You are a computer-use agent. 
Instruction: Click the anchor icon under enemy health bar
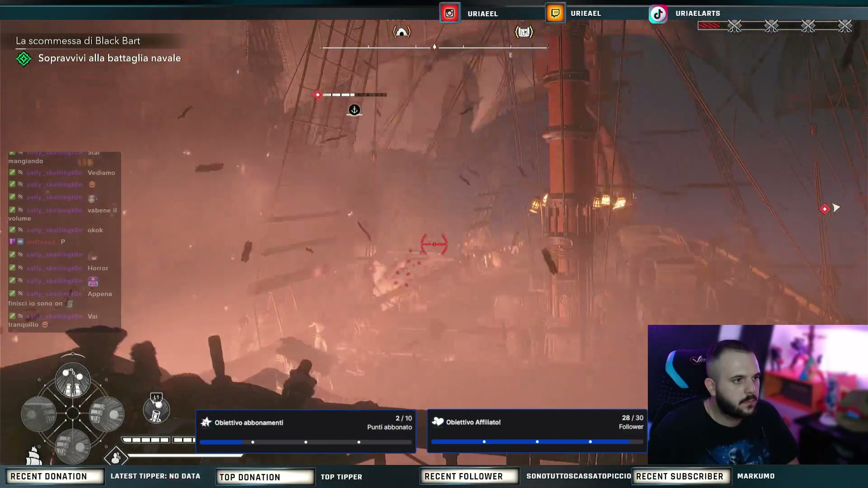tap(354, 110)
